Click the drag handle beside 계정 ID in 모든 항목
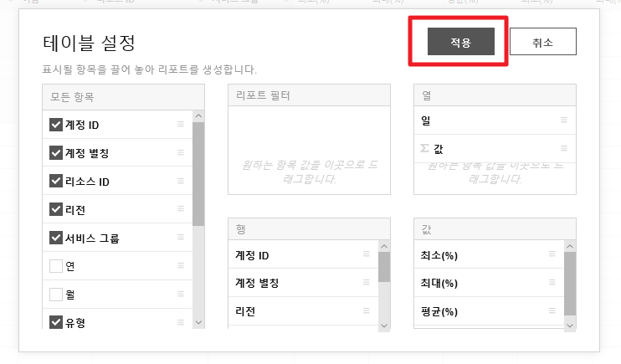Viewport: 621px width, 364px height. coord(181,125)
